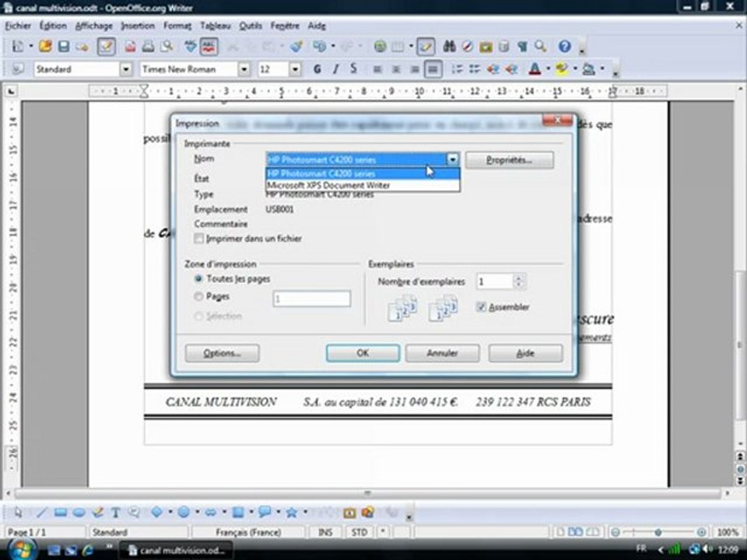Click the Zoom magnifier icon
This screenshot has width=747, height=560.
pos(541,46)
